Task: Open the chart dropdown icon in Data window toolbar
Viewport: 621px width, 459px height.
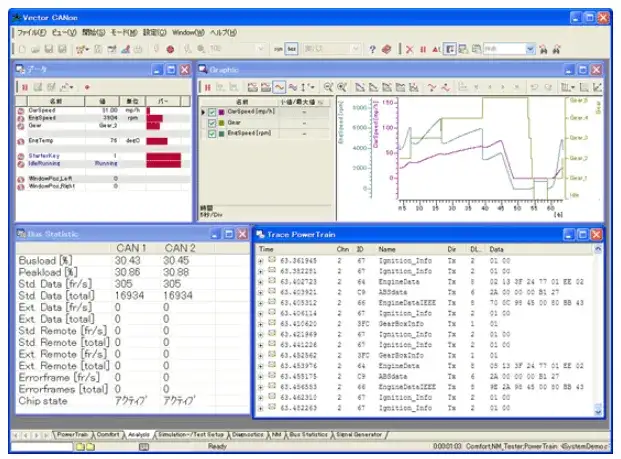Action: 67,87
